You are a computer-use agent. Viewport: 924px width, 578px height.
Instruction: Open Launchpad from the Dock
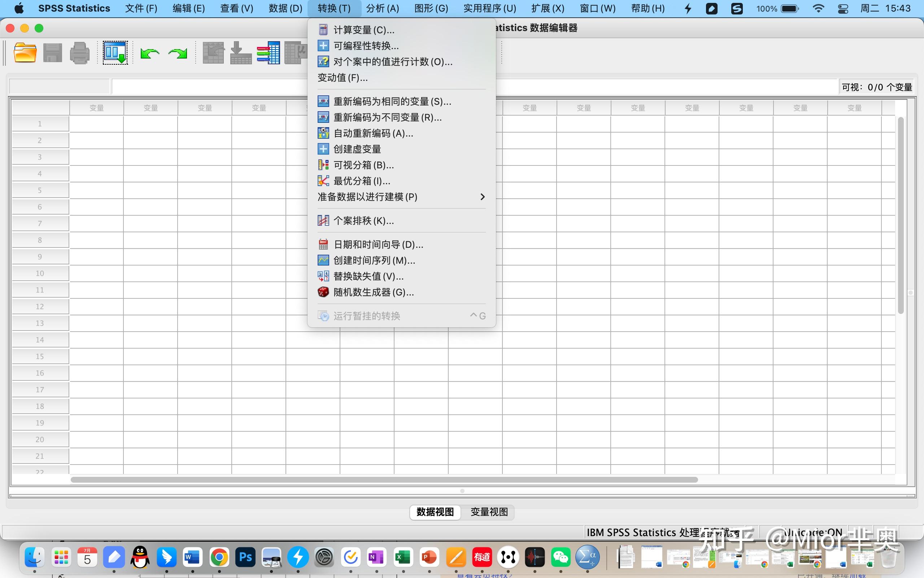(61, 557)
